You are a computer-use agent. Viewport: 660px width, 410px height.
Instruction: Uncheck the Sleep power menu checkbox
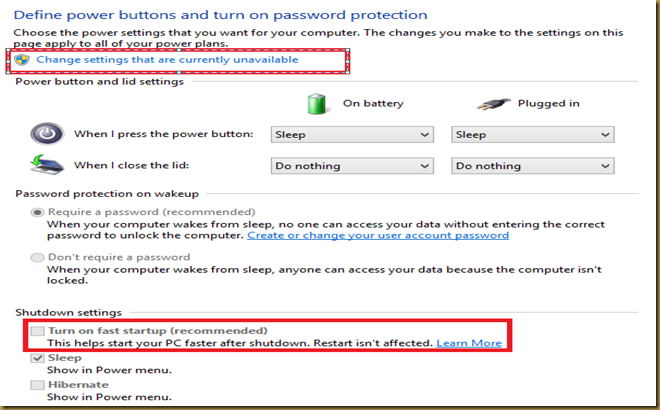[x=38, y=357]
